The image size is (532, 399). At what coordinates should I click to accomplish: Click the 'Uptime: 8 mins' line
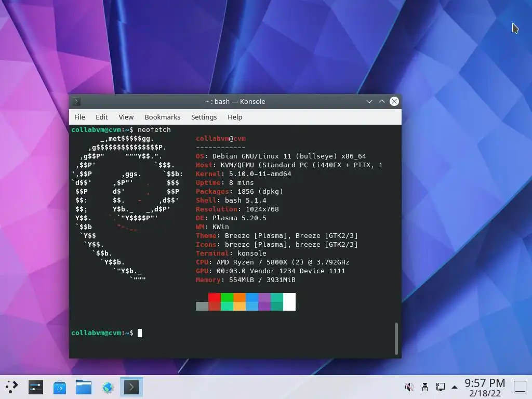point(224,182)
